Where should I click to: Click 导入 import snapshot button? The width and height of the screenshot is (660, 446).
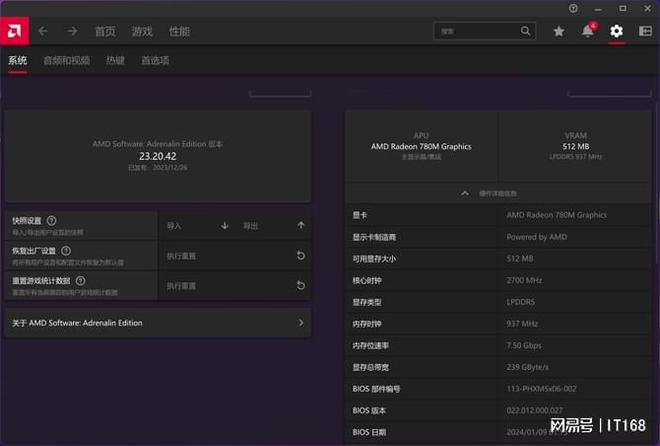point(174,226)
